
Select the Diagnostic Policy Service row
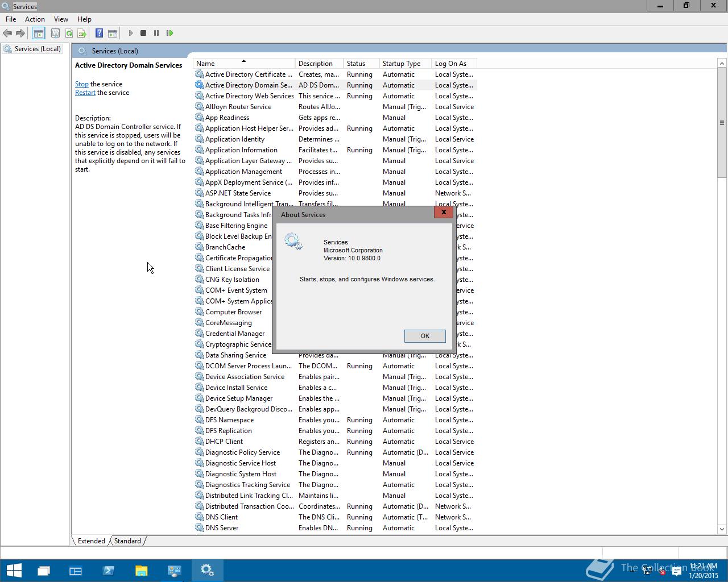334,452
